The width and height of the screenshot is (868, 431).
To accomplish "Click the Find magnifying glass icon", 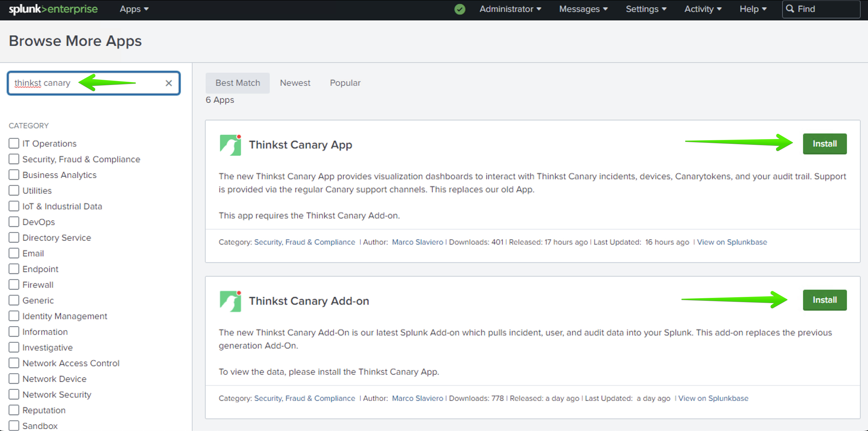I will 790,9.
